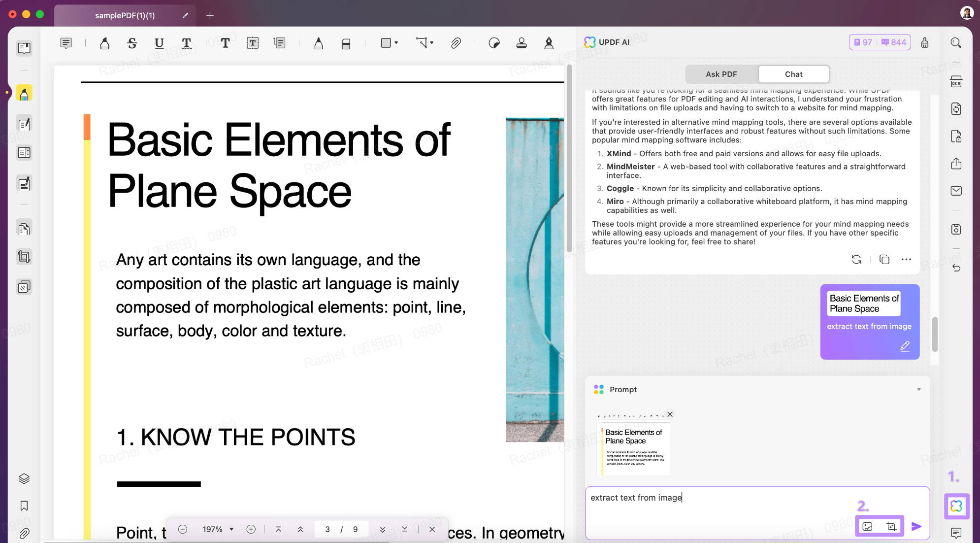Switch to the Ask PDF tab

tap(721, 74)
